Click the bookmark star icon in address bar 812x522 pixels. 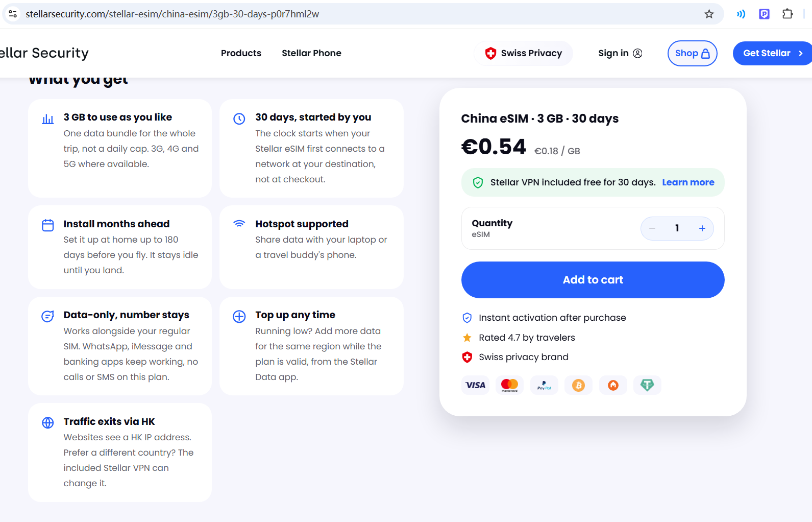(709, 14)
